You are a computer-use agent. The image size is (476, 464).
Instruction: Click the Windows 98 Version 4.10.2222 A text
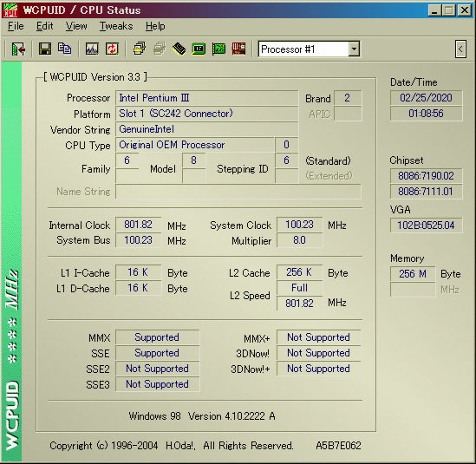pyautogui.click(x=202, y=416)
